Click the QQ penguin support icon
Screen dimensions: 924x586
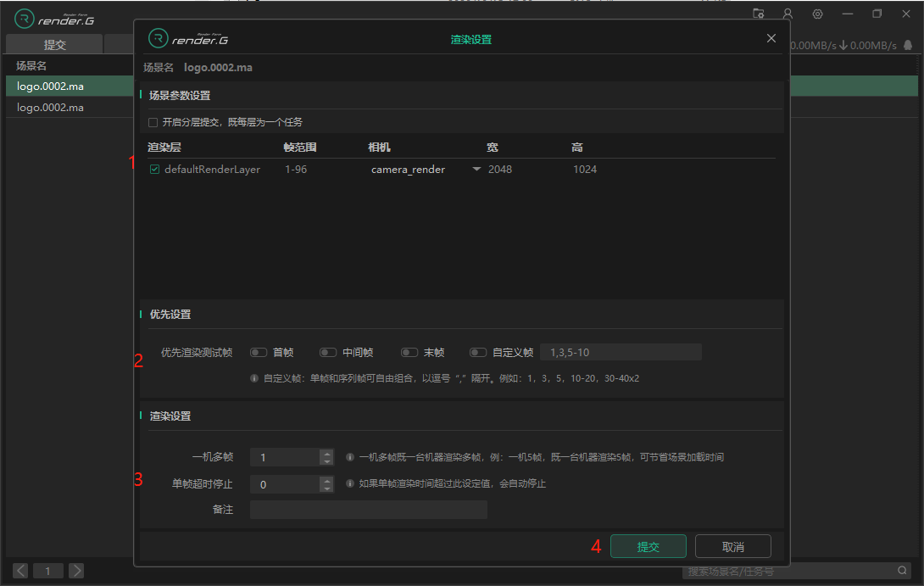pos(908,46)
